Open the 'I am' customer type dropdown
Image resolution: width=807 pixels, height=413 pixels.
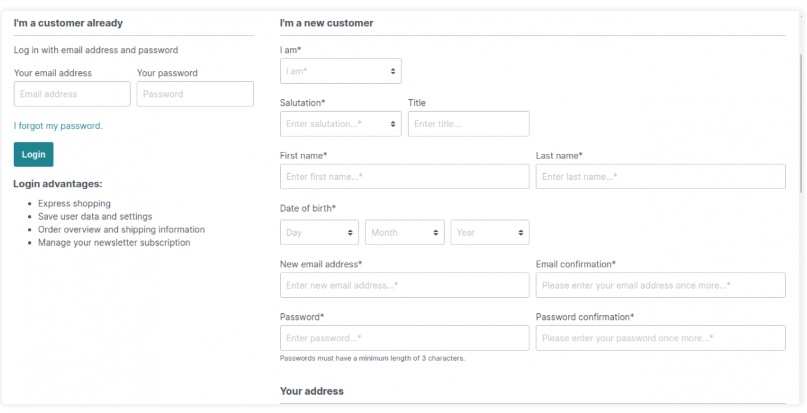pos(340,71)
